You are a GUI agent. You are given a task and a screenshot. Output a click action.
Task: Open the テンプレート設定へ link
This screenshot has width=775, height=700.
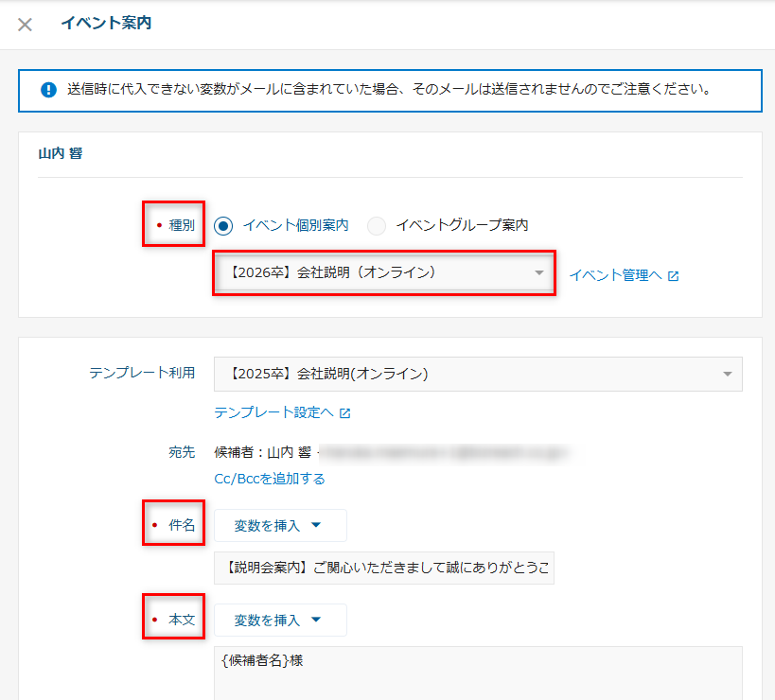[x=274, y=413]
